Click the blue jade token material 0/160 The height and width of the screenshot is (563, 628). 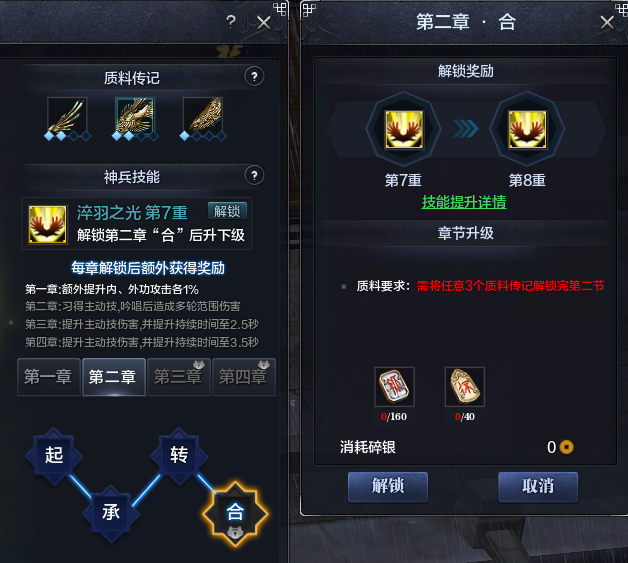click(395, 387)
